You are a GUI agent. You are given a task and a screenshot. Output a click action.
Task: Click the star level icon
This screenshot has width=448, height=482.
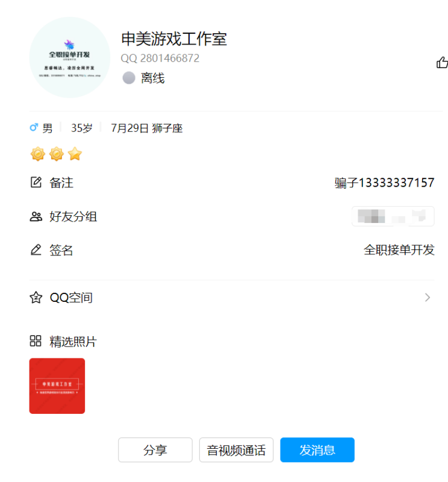pyautogui.click(x=75, y=154)
